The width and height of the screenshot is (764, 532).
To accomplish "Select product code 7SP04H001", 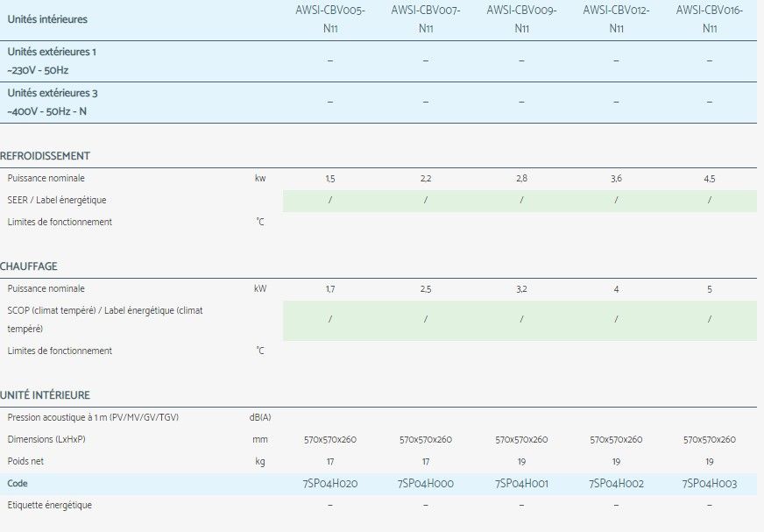I will click(521, 484).
